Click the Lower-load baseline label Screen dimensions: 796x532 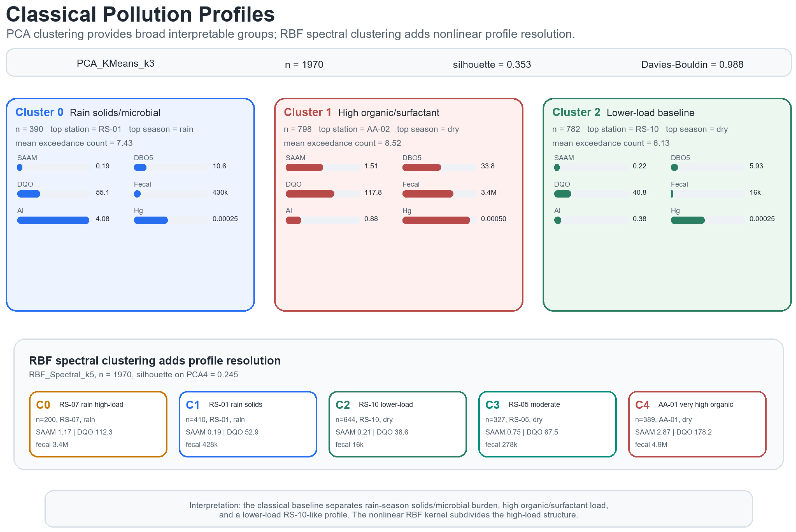click(650, 113)
